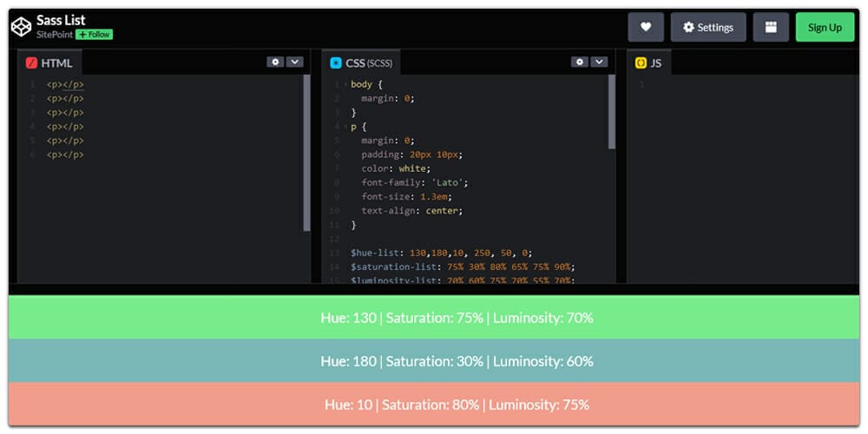This screenshot has width=868, height=434.
Task: Click the red HTML slash icon
Action: pyautogui.click(x=31, y=63)
